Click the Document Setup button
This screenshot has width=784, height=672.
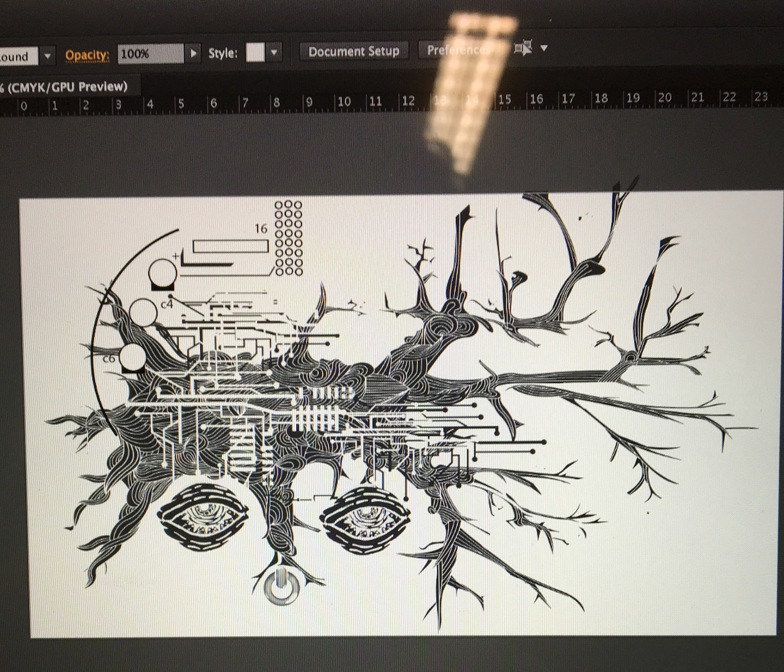coord(354,51)
